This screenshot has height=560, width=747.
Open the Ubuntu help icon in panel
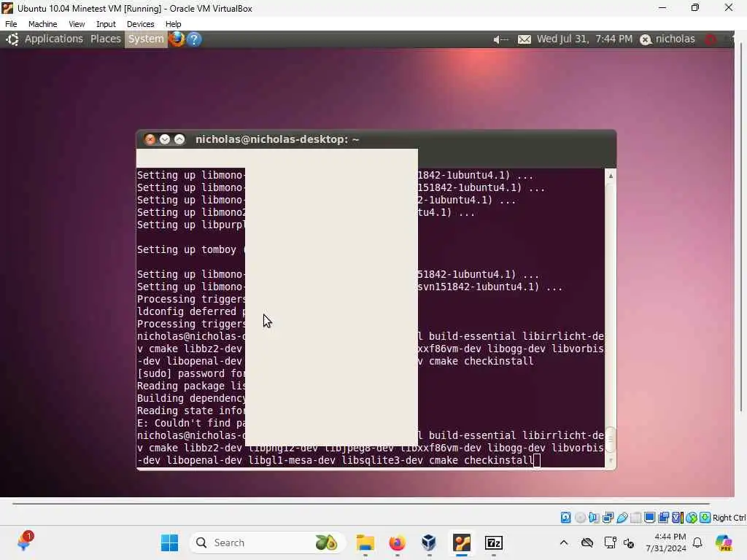194,39
